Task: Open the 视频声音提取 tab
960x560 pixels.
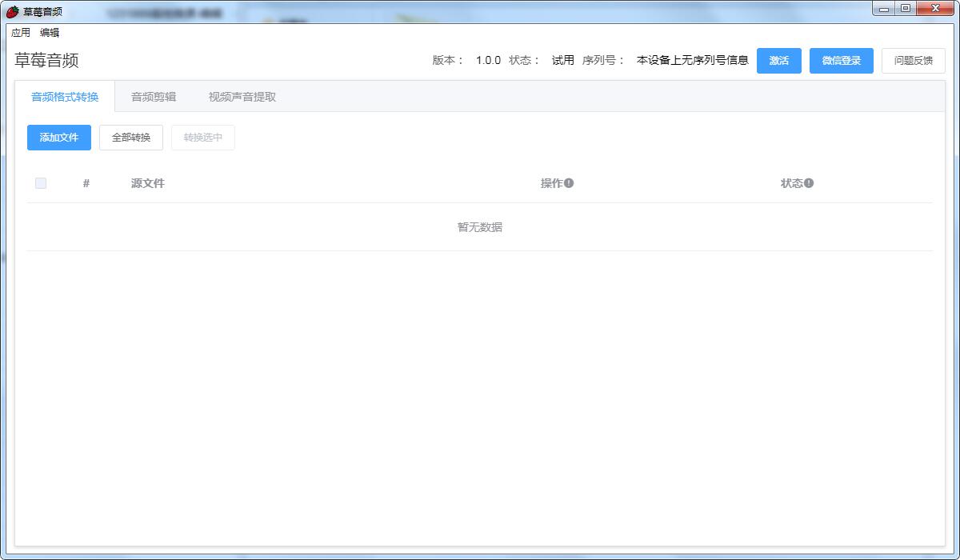Action: [x=242, y=97]
